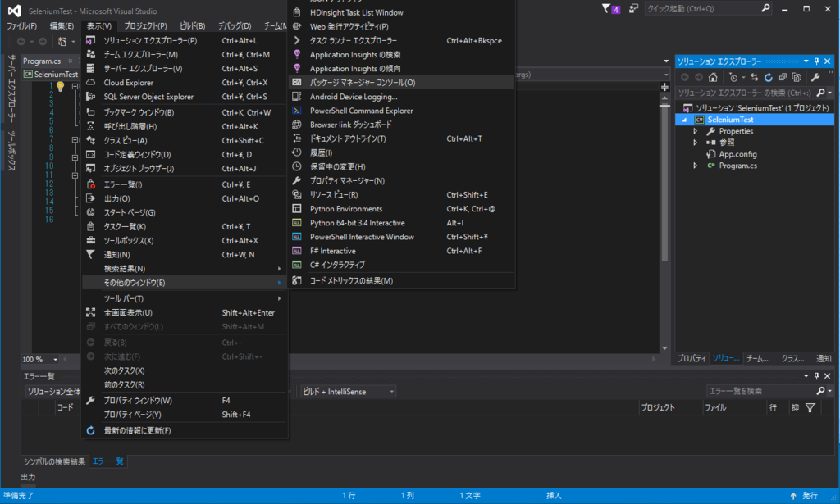
Task: Click the Refresh icon in View menu
Action: [91, 430]
